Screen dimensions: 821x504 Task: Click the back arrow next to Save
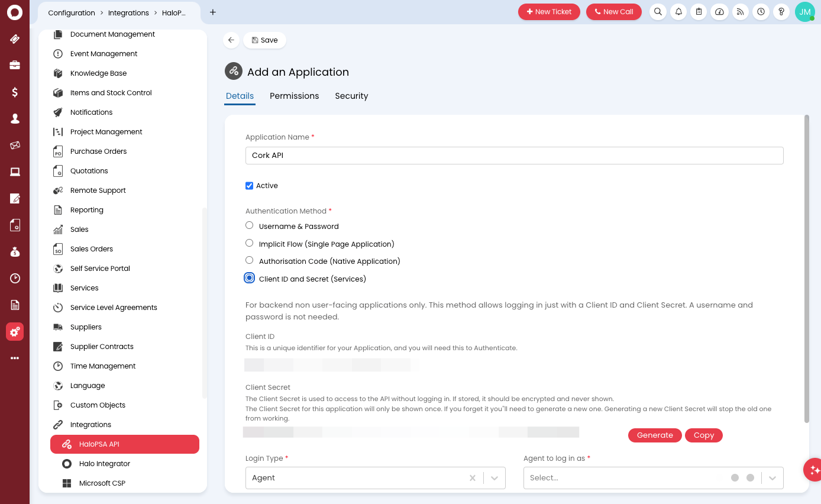pyautogui.click(x=231, y=40)
